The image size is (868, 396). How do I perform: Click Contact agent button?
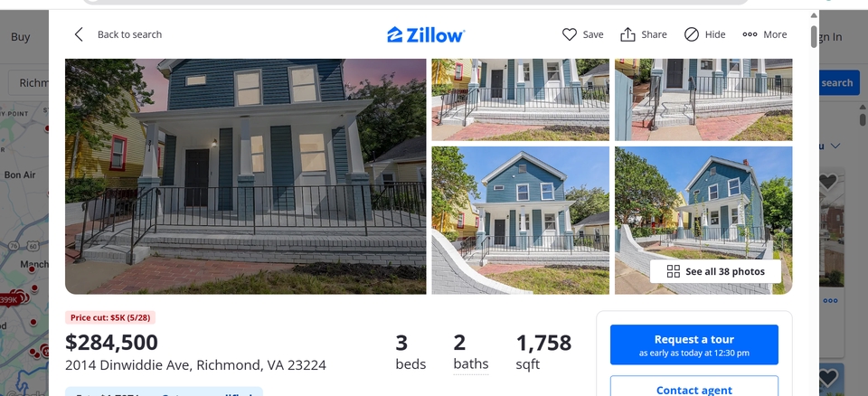pyautogui.click(x=694, y=390)
